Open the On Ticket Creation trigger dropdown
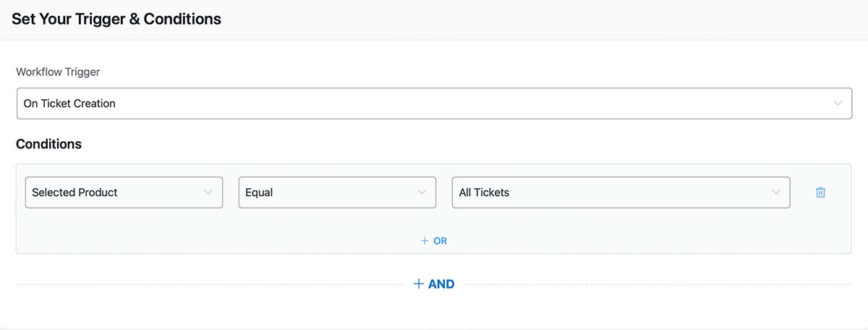Image resolution: width=868 pixels, height=330 pixels. (x=434, y=103)
